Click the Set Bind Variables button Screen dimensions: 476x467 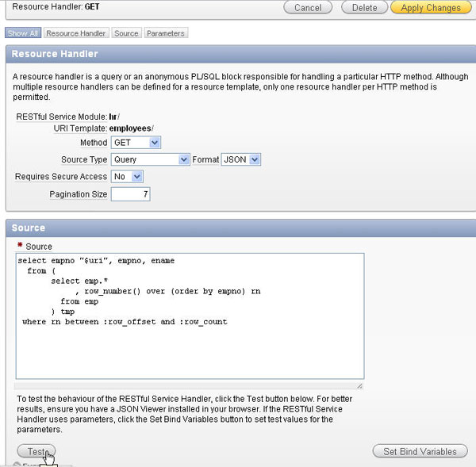[420, 451]
